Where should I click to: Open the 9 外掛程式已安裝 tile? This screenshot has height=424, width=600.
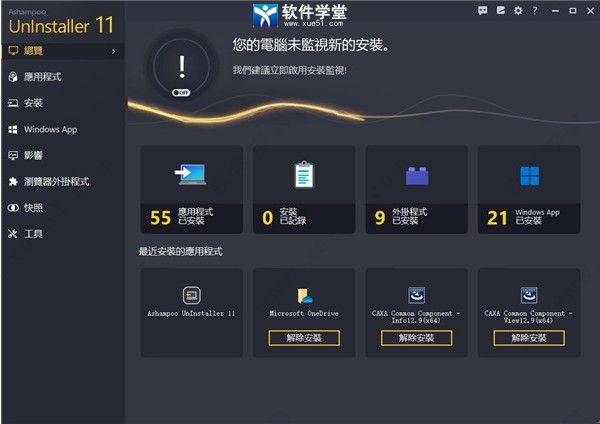click(417, 189)
